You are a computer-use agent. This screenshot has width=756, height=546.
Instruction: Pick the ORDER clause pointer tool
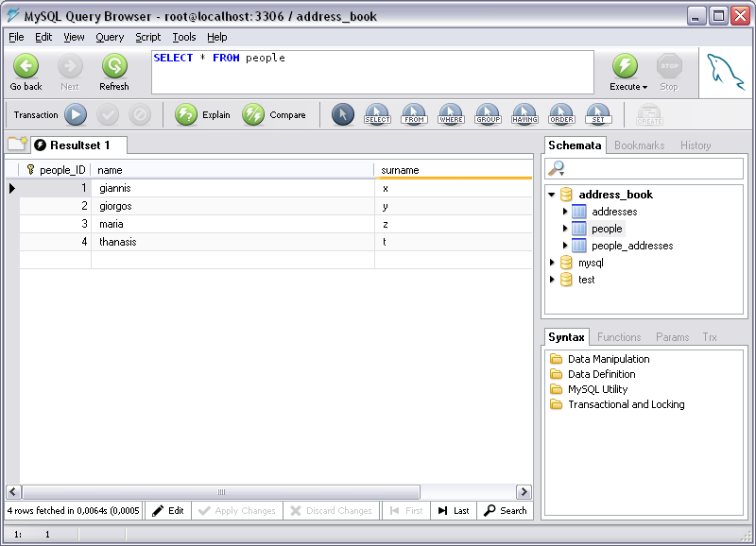click(561, 114)
